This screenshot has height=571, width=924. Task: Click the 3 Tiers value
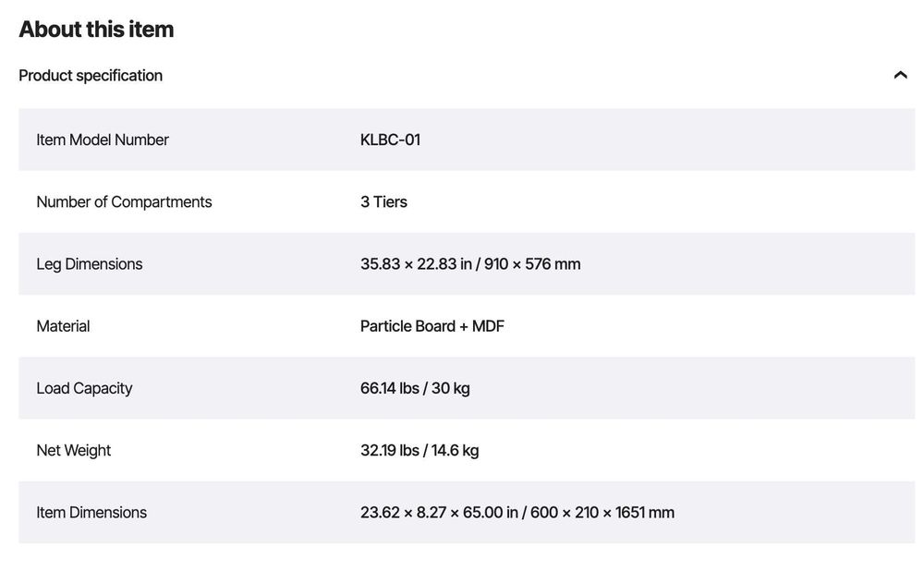coord(383,201)
